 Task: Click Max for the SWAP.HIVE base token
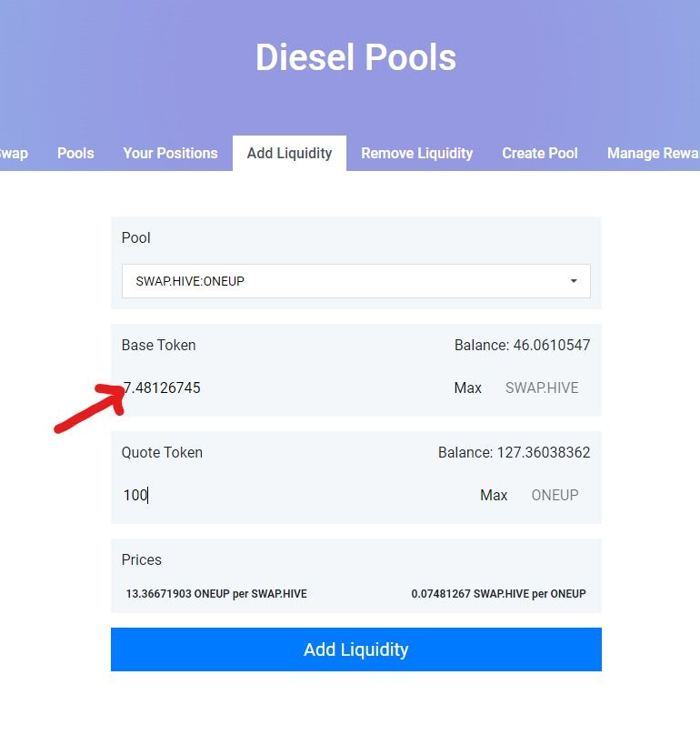tap(467, 388)
